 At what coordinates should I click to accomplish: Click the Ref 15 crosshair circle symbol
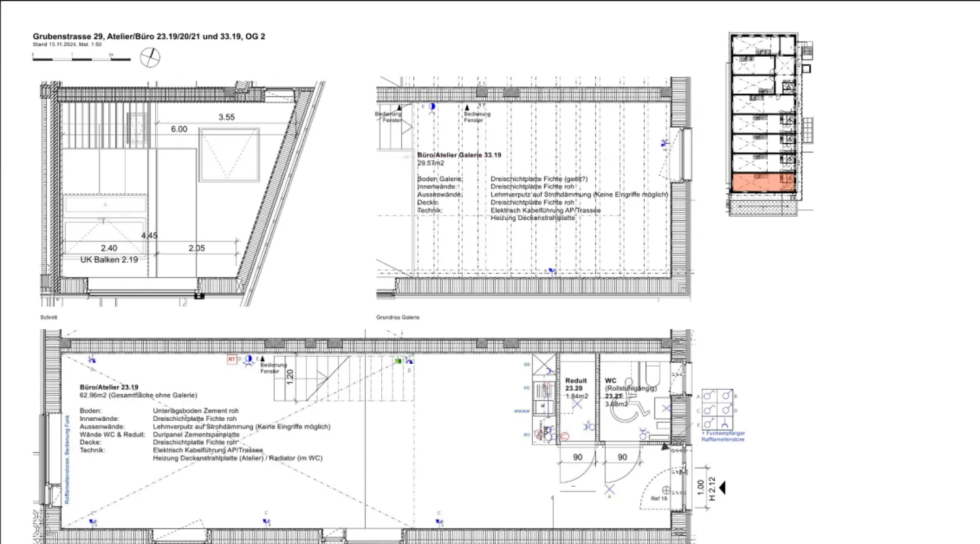[x=666, y=490]
